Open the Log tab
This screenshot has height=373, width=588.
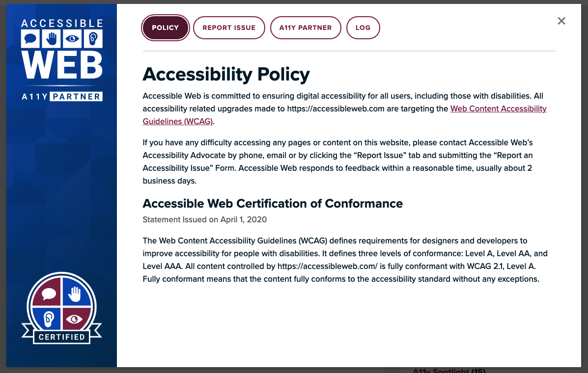(x=363, y=27)
